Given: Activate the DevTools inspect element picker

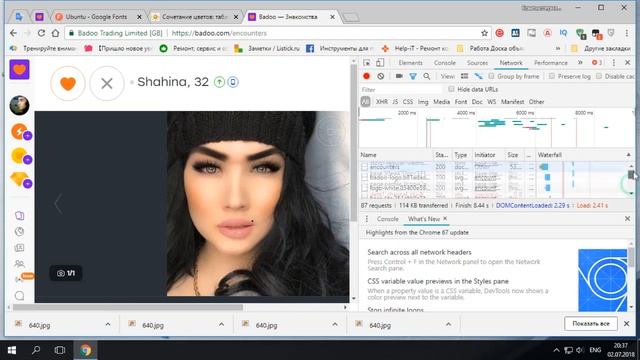Looking at the screenshot, I should pos(367,63).
